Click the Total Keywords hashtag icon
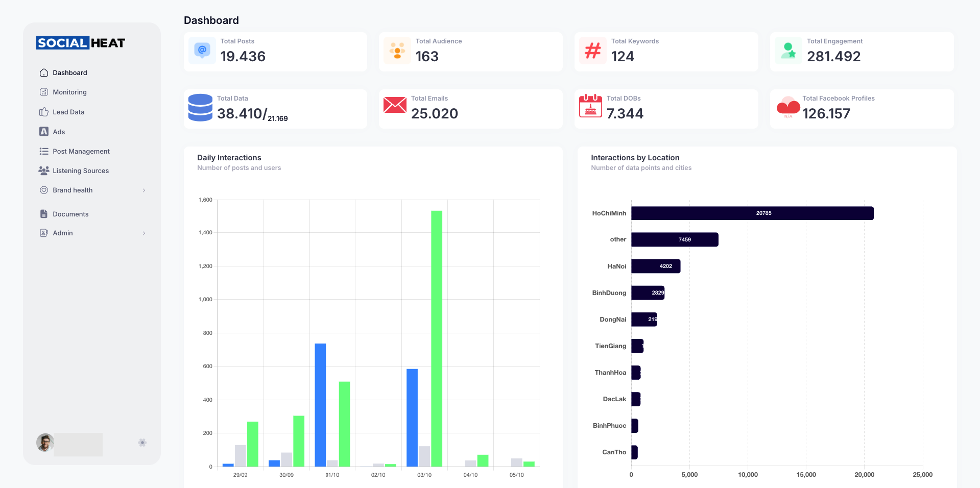Screen dimensions: 980x488 (593, 51)
